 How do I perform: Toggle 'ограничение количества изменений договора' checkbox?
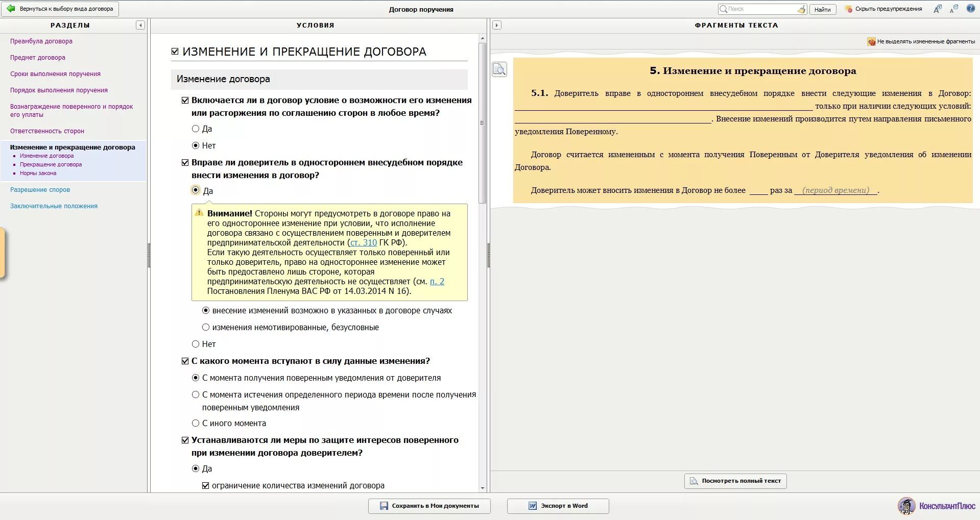[206, 485]
